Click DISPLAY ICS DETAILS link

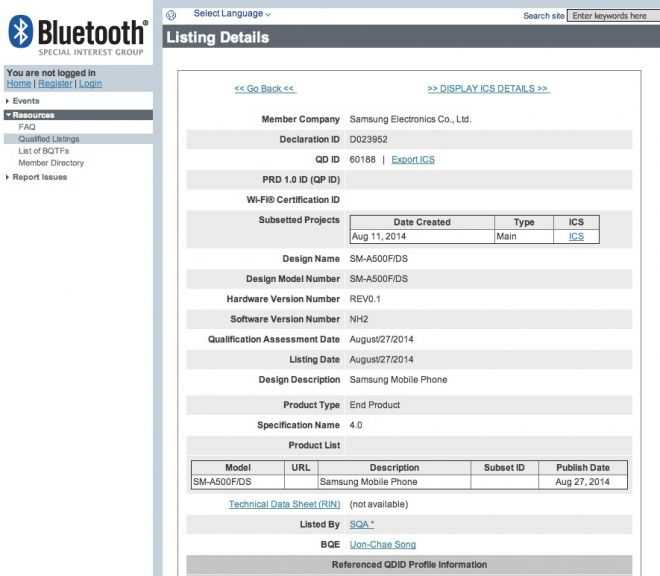(488, 89)
